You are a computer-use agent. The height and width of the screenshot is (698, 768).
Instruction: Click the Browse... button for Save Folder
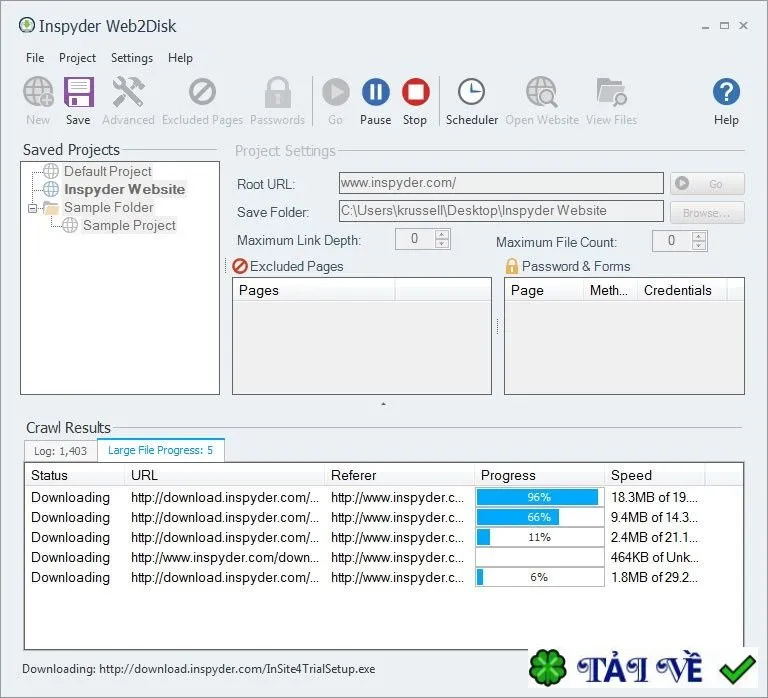click(707, 213)
